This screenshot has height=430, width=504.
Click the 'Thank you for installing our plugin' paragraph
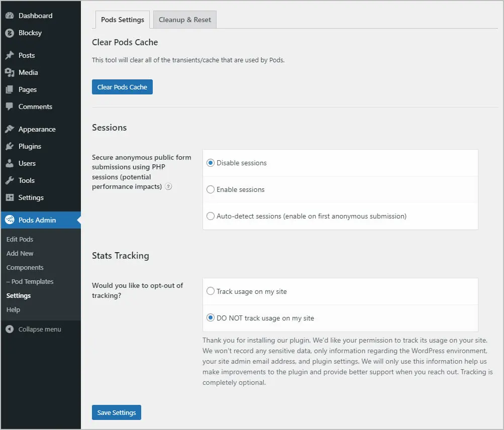347,361
